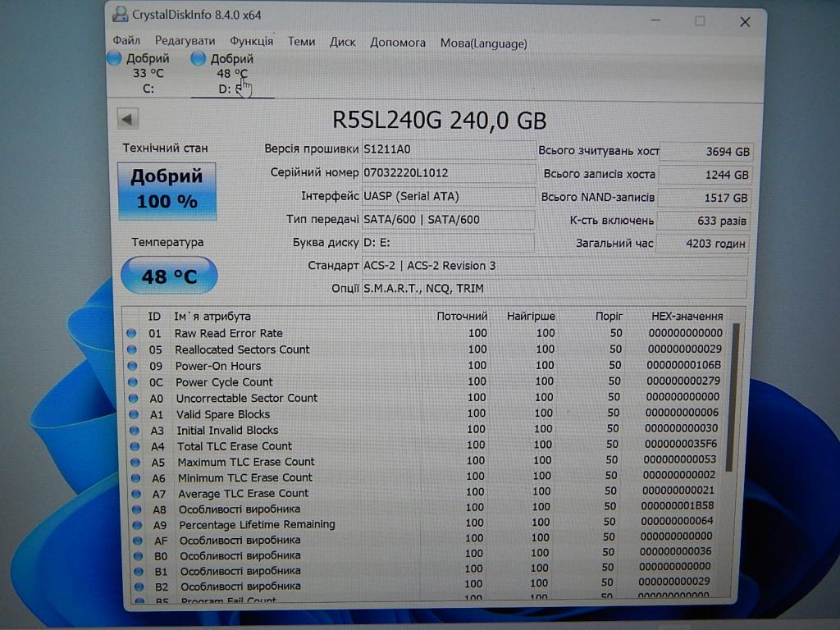Click the Добрий 100 % health status button
Image resolution: width=840 pixels, height=630 pixels.
point(167,190)
